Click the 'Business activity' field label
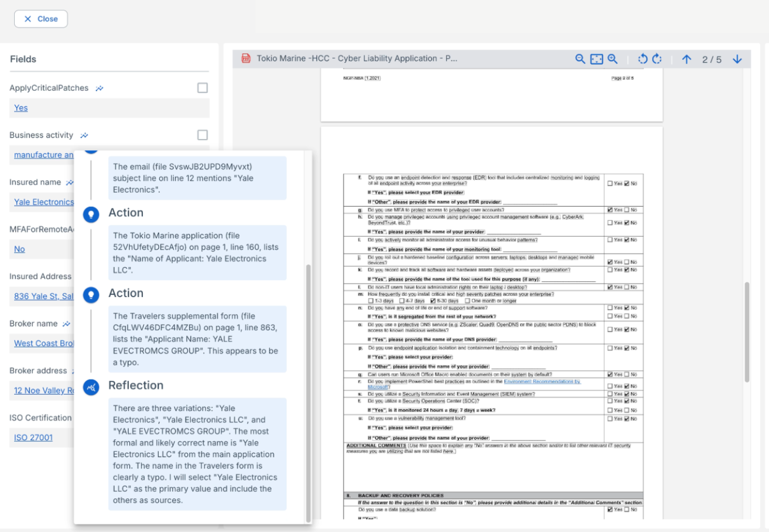Image resolution: width=769 pixels, height=532 pixels. click(41, 135)
